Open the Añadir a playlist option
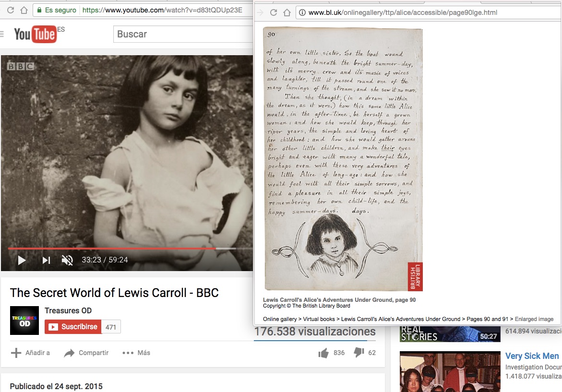Screen dimensions: 562x392 point(31,353)
